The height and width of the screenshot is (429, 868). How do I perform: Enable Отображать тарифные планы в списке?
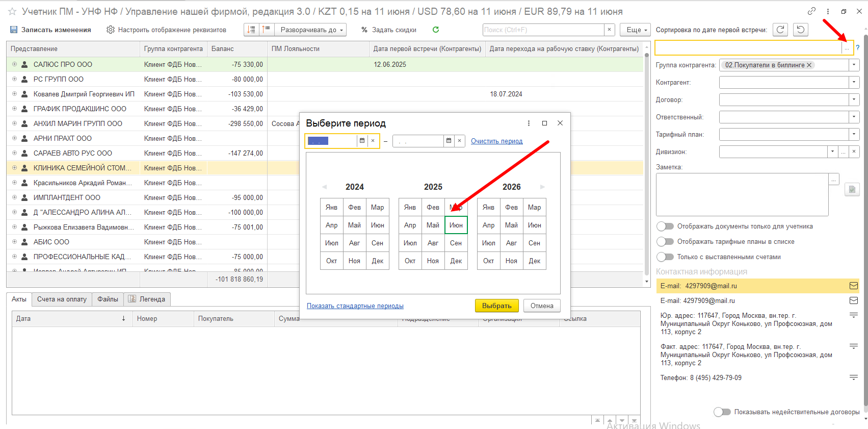click(665, 241)
